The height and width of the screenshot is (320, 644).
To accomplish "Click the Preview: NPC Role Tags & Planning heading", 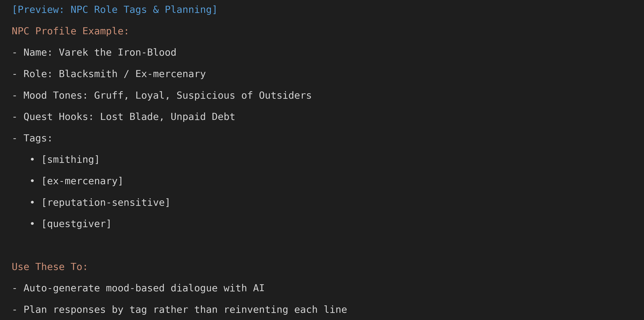I will click(115, 10).
